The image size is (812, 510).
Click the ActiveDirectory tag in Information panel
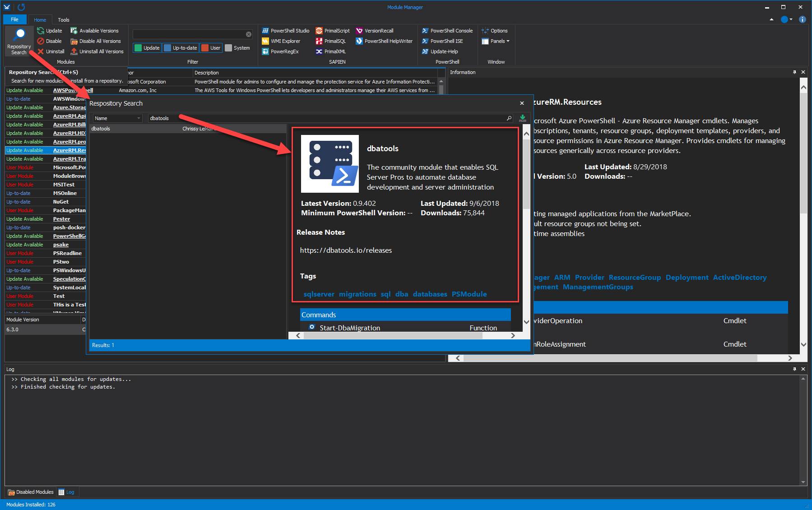click(x=740, y=278)
